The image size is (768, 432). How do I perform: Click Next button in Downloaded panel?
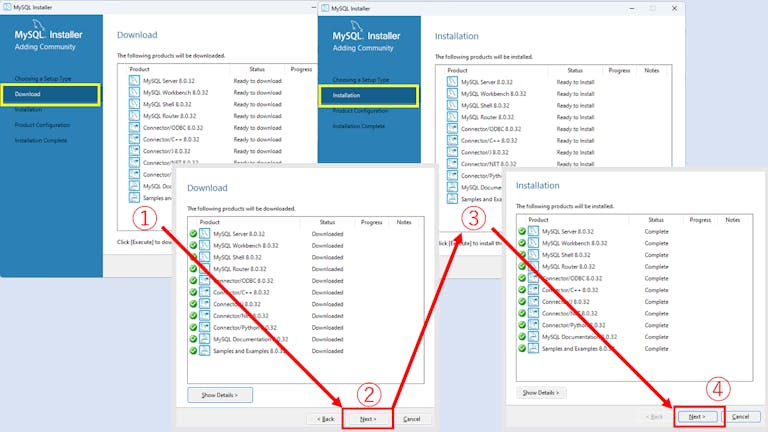[x=368, y=419]
